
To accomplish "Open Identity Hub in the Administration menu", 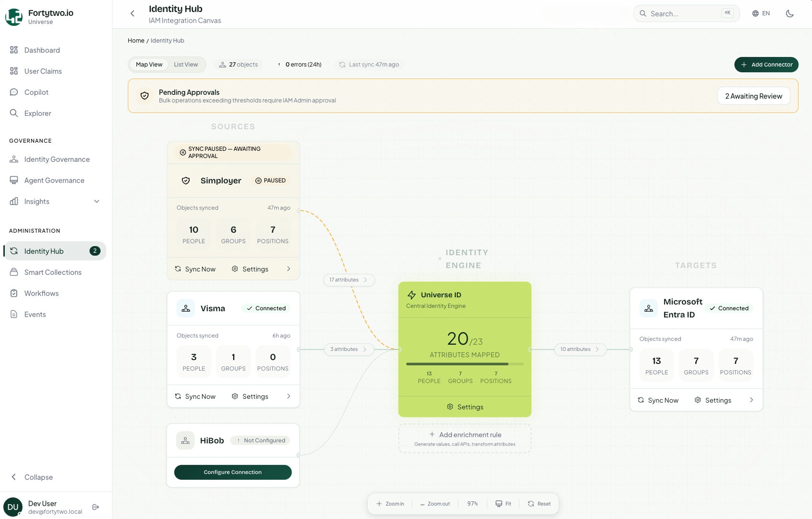I will point(44,251).
